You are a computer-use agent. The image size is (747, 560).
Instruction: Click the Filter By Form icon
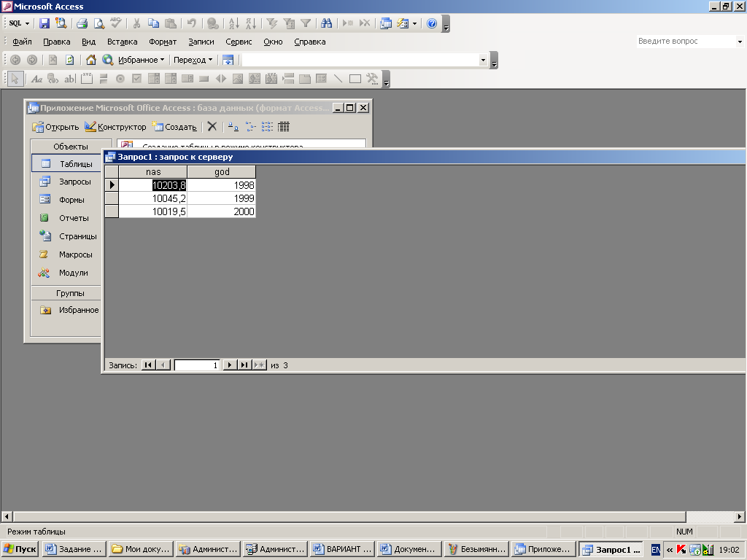[289, 23]
